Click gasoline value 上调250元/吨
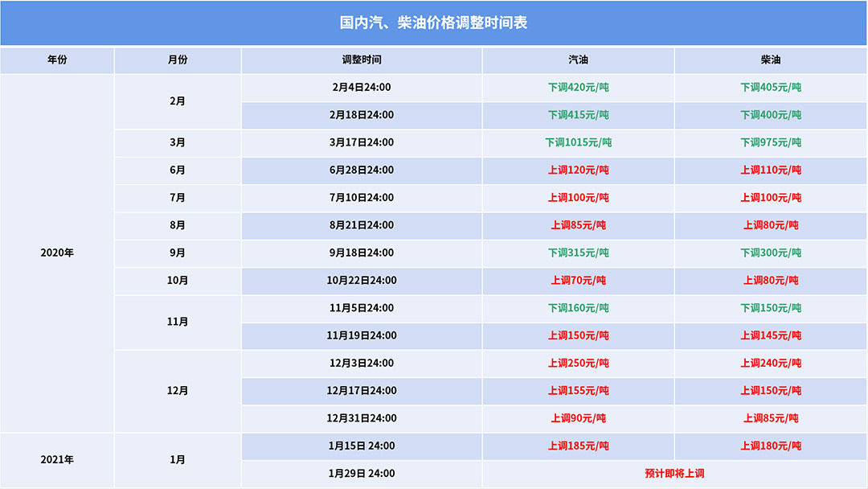Screen dimensions: 868x489 coord(579,364)
